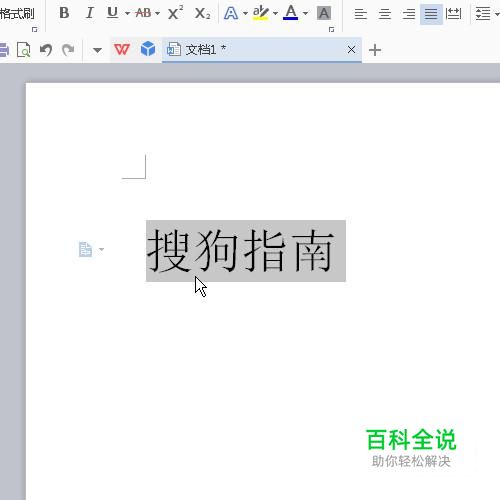
Task: Toggle character shading gray A icon
Action: click(324, 13)
